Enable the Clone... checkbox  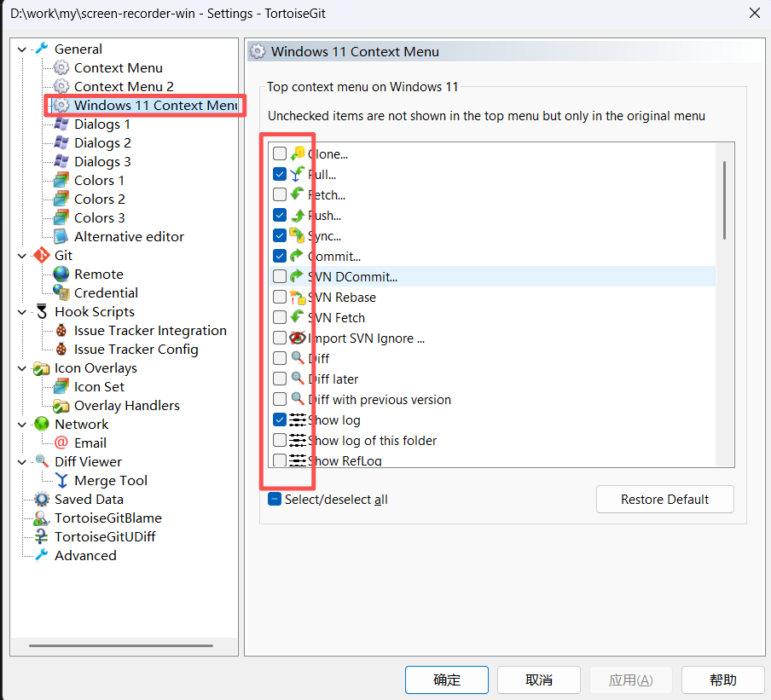280,153
